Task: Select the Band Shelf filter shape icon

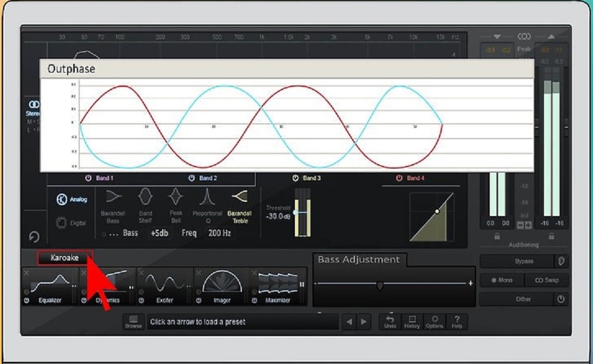Action: pyautogui.click(x=145, y=196)
